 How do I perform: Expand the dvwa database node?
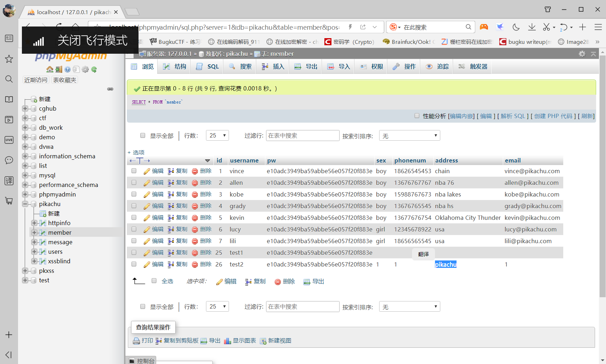[x=25, y=147]
